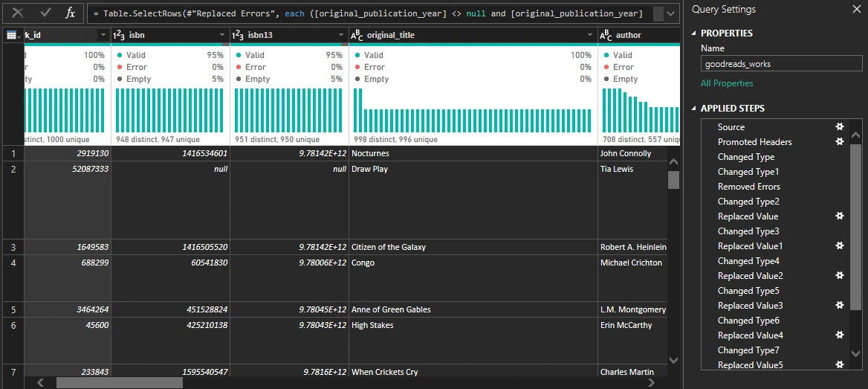This screenshot has height=389, width=868.
Task: Open the fx function icon
Action: tap(71, 13)
